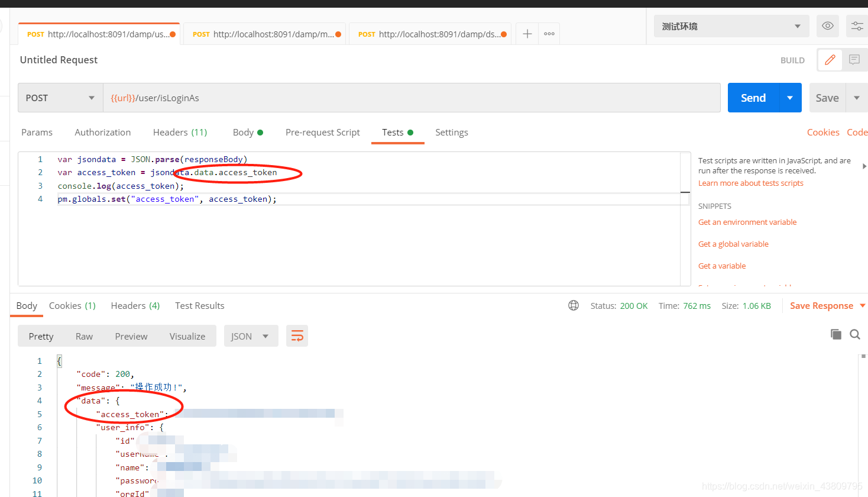Image resolution: width=868 pixels, height=497 pixels.
Task: Open the Code link
Action: point(857,132)
